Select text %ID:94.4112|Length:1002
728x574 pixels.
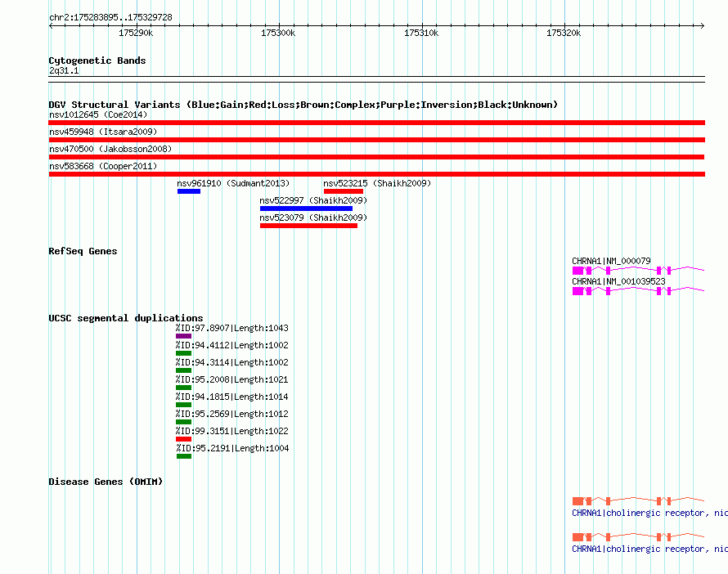pyautogui.click(x=231, y=345)
